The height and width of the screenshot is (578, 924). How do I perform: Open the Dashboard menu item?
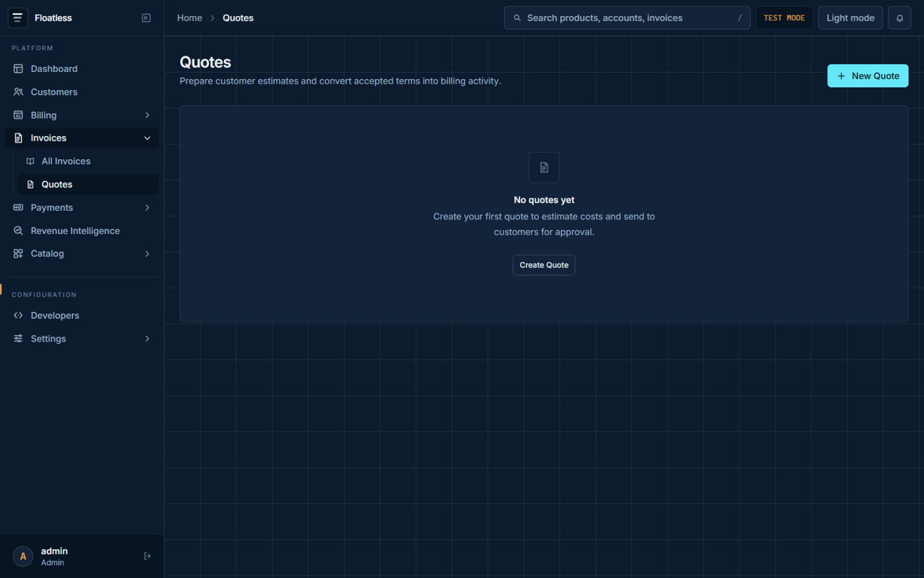tap(81, 69)
